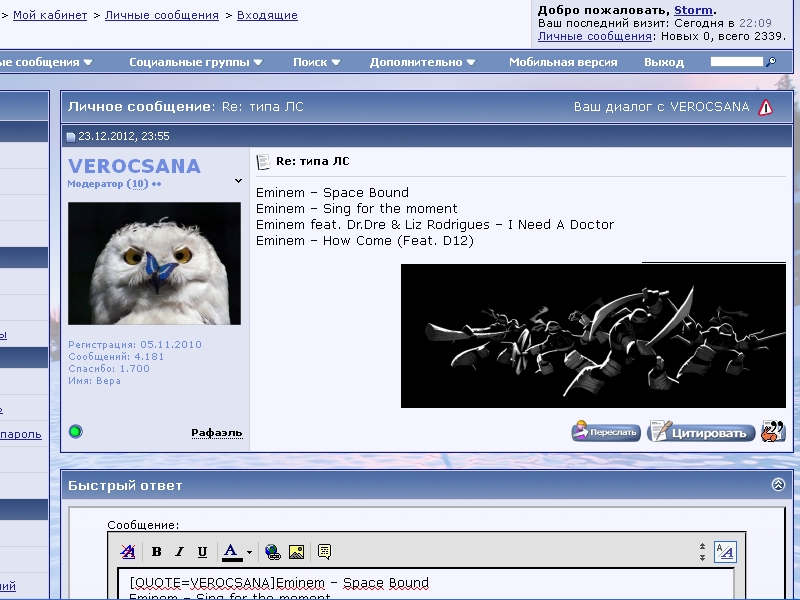Click the Цитировать button
This screenshot has width=800, height=600.
(701, 432)
